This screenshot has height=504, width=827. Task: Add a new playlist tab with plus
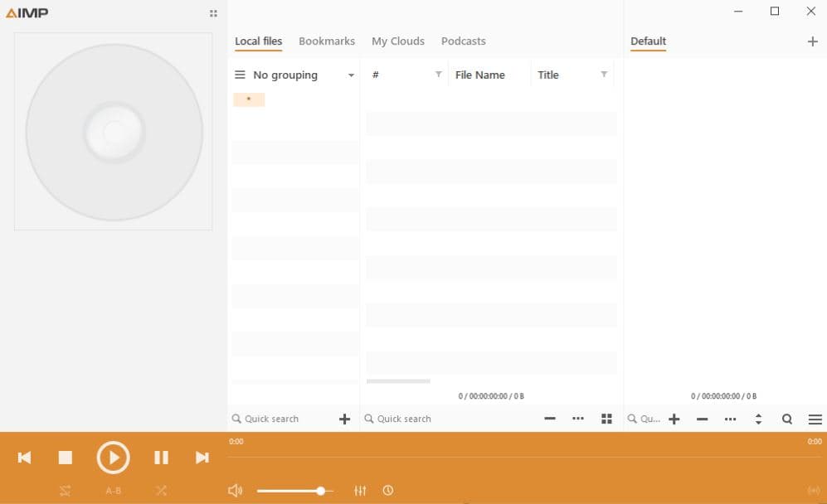(x=812, y=41)
